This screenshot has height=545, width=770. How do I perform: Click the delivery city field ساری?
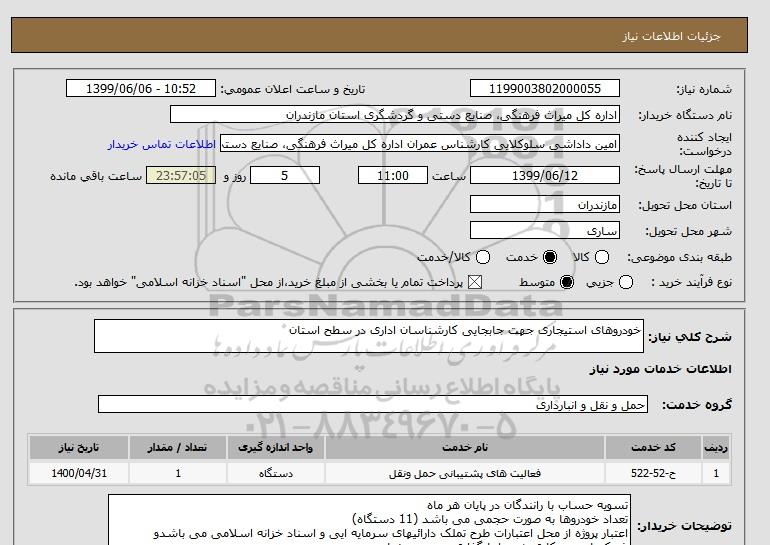click(x=545, y=230)
